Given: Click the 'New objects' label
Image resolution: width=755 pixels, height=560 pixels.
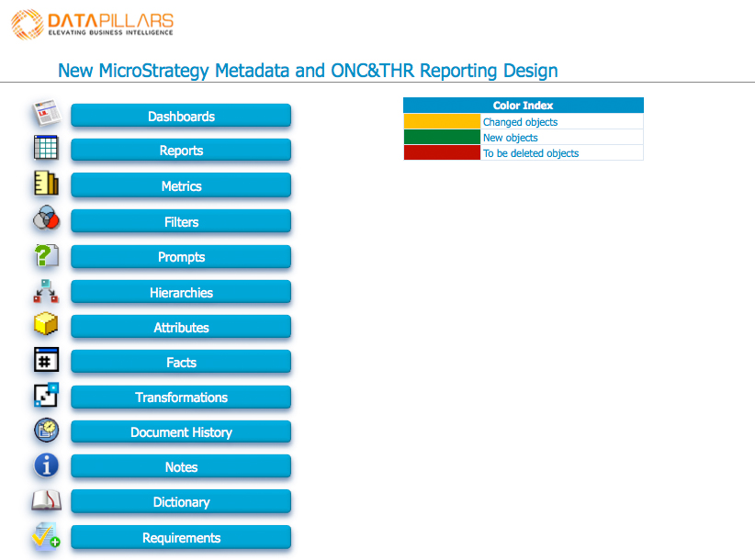Looking at the screenshot, I should coord(511,138).
